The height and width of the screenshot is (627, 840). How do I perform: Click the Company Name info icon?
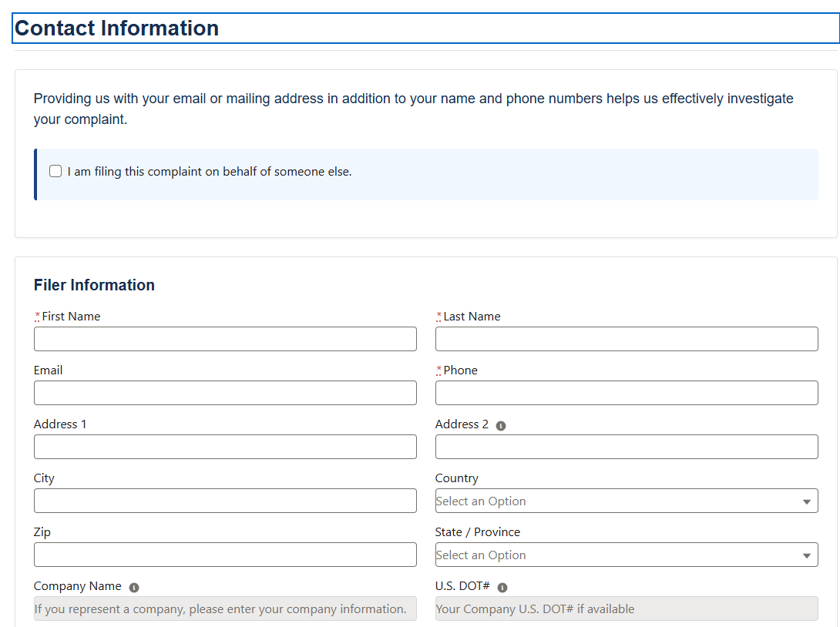click(134, 587)
